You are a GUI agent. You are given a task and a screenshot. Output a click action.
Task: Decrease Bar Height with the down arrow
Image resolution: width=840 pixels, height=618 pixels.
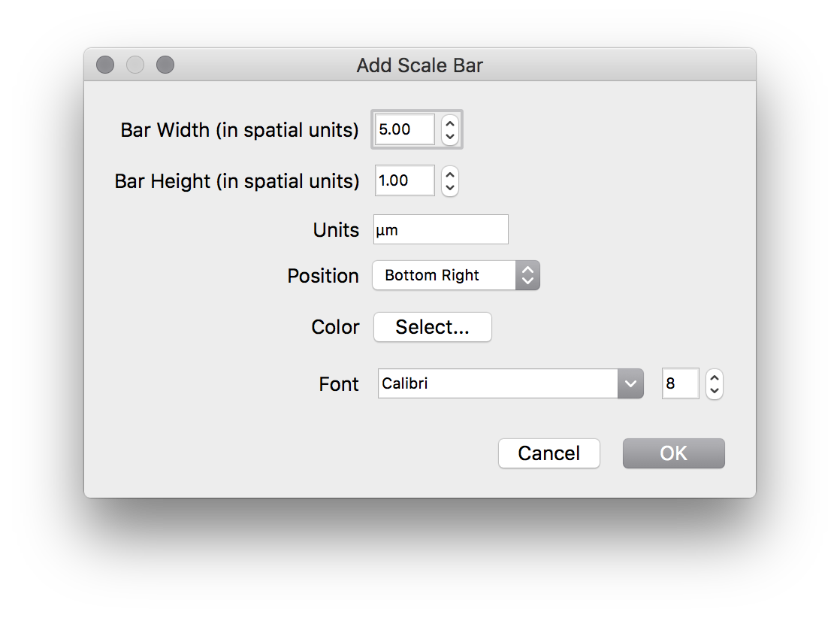coord(449,186)
